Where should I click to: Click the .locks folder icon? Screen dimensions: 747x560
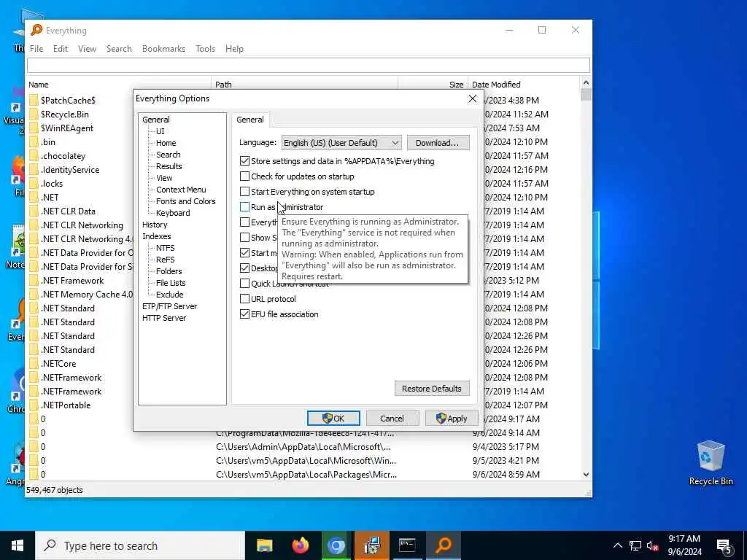tap(34, 183)
